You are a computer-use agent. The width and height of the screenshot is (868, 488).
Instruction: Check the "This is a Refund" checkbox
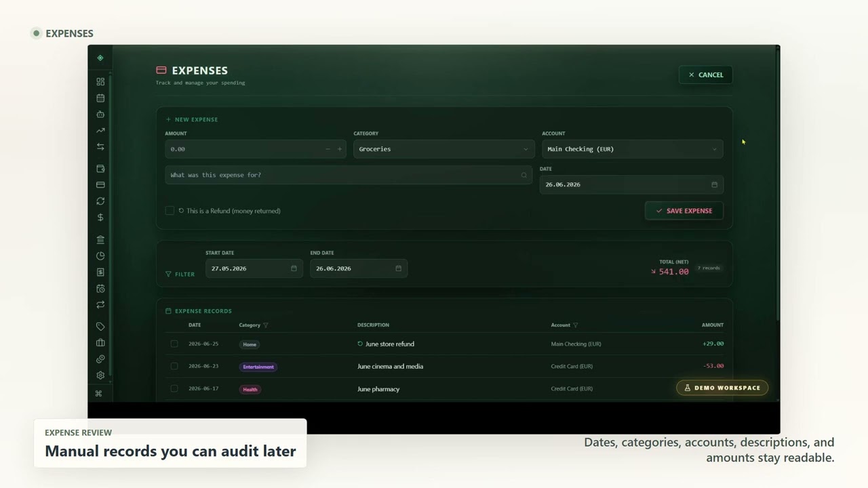tap(170, 211)
